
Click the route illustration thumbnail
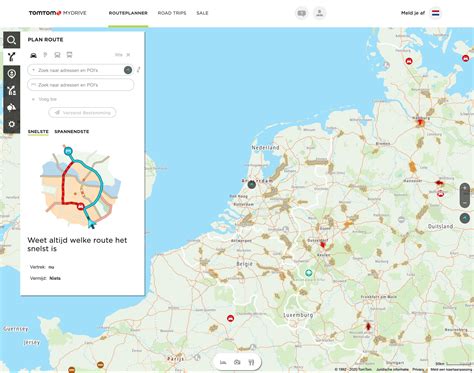pos(81,187)
